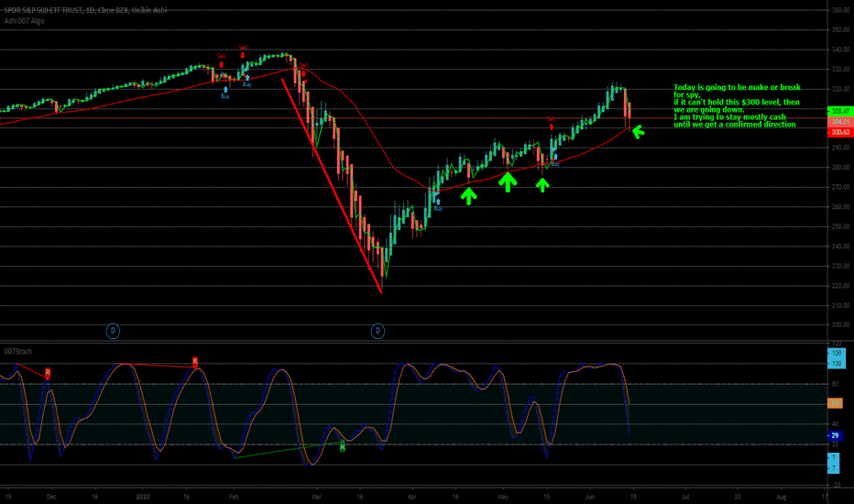Click the pink 304.21 price tag
This screenshot has width=854, height=504.
tap(840, 121)
